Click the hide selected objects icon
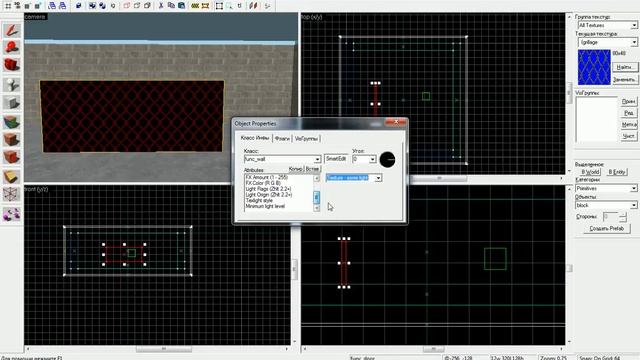Image resolution: width=640 pixels, height=360 pixels. 127,6
